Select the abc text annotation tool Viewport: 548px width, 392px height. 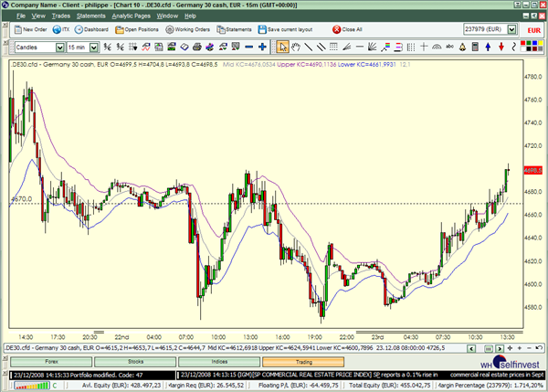coord(449,47)
